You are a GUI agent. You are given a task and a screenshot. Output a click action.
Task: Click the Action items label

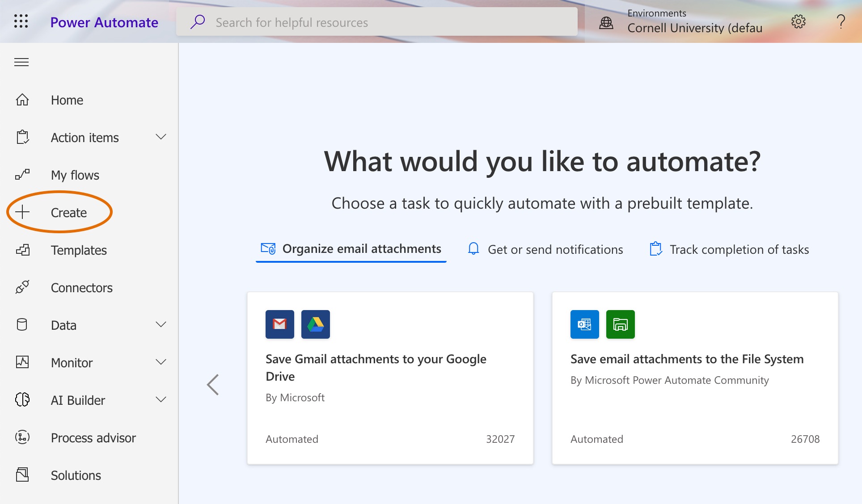pos(85,137)
